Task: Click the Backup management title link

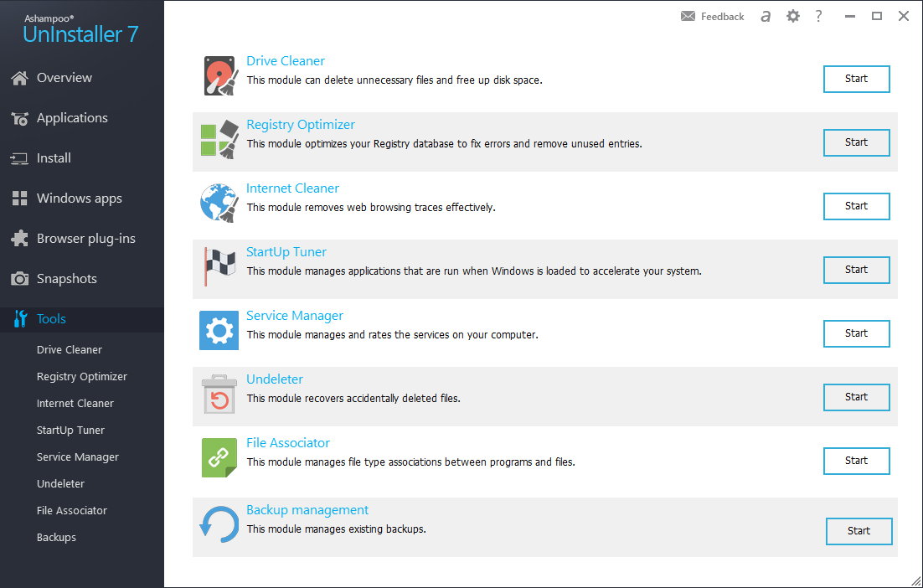Action: tap(307, 510)
